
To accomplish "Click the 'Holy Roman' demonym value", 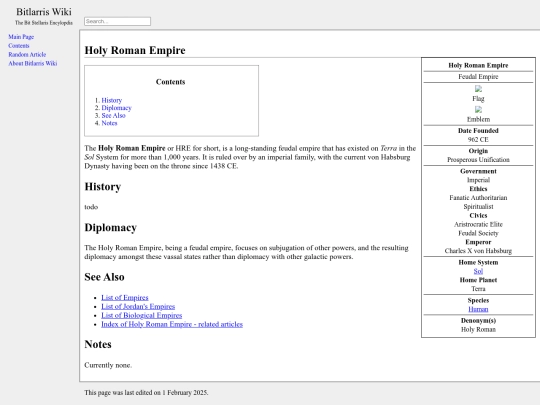I will (478, 329).
